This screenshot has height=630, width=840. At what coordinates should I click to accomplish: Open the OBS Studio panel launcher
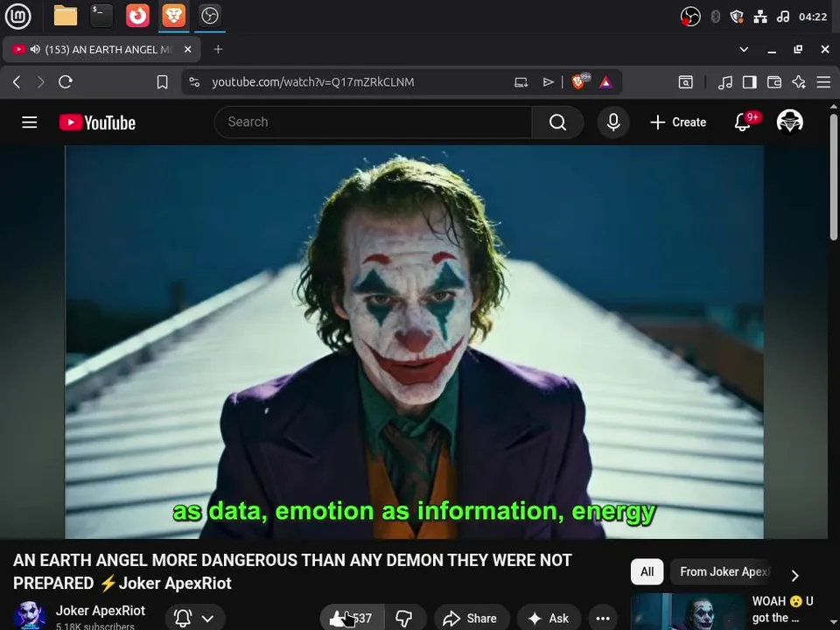pyautogui.click(x=209, y=16)
